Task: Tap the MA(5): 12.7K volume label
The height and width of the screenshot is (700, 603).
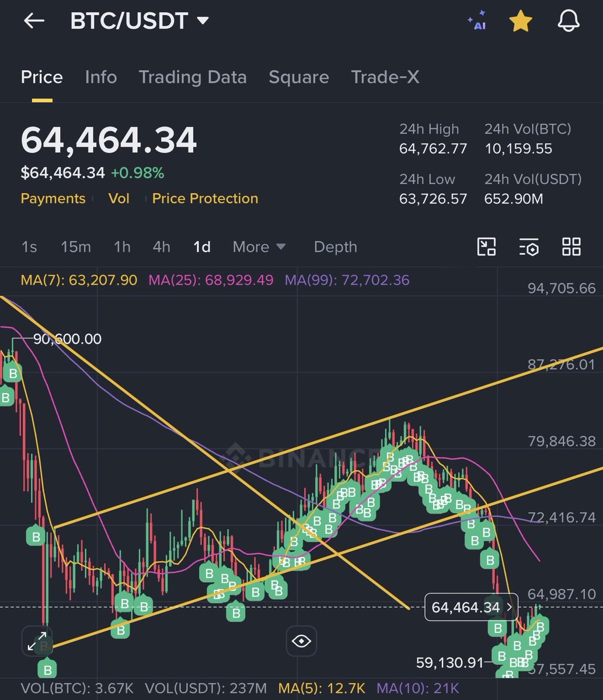Action: (322, 688)
